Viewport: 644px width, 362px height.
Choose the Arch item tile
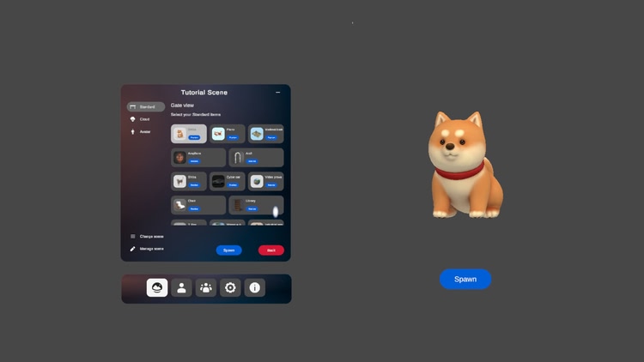[x=256, y=158]
